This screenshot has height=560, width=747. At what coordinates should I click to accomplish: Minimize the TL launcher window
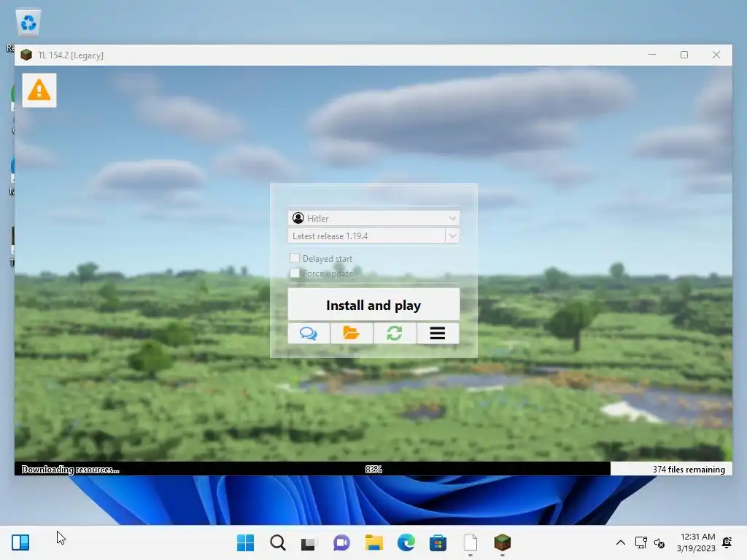[652, 55]
